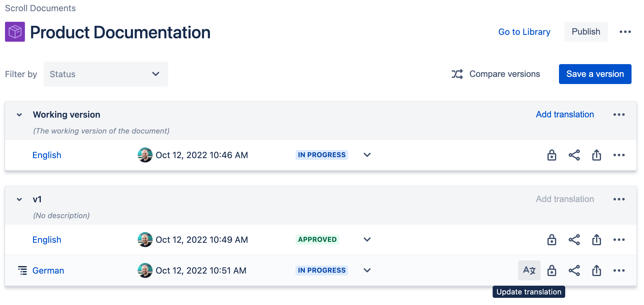Click the lock icon on v1 English row
644x305 pixels.
point(552,240)
